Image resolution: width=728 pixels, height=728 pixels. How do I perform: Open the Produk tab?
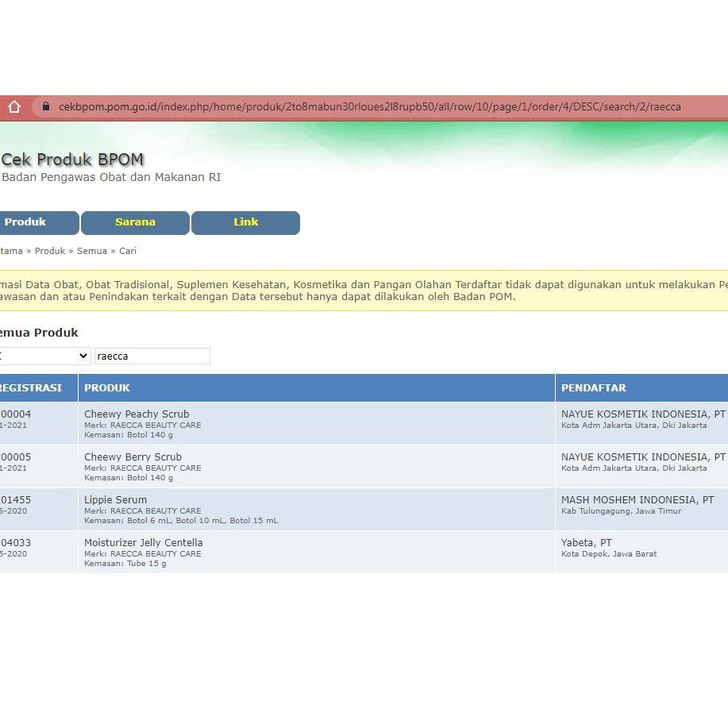[39, 223]
